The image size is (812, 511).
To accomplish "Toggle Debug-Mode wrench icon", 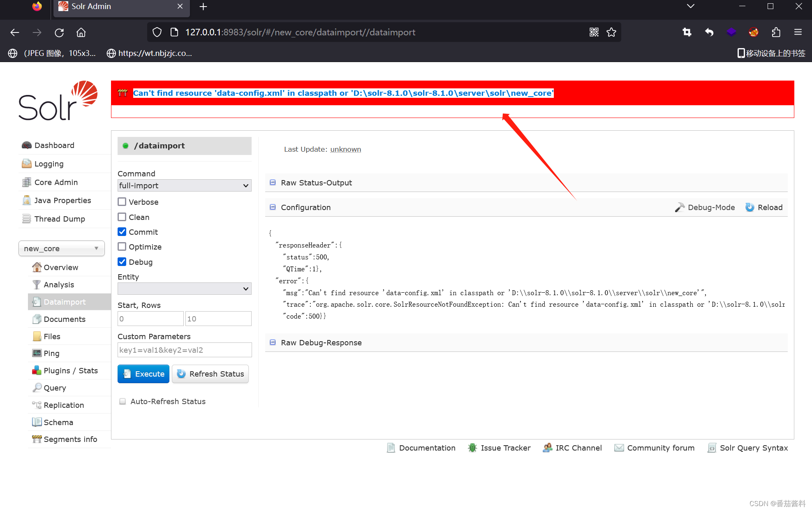I will 680,207.
